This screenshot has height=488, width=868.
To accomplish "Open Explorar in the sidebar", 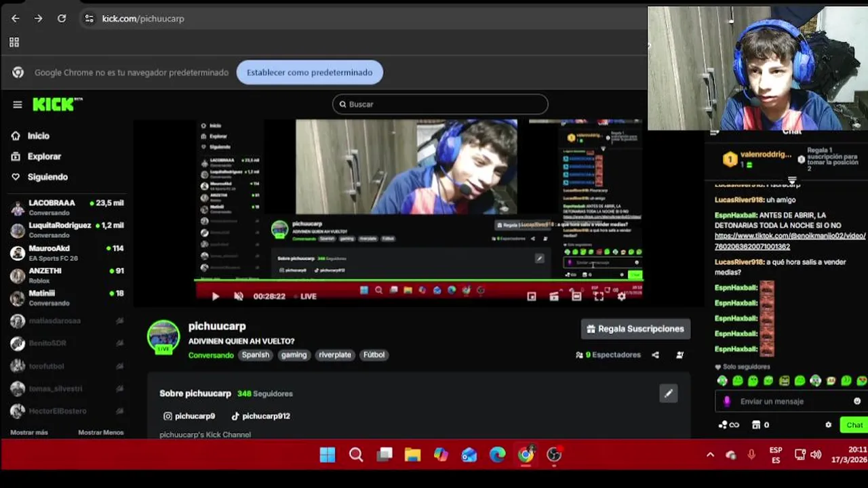I will click(37, 157).
